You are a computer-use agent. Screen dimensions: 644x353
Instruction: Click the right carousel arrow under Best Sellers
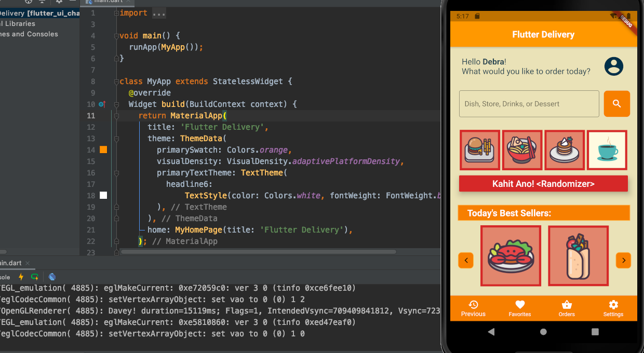[x=623, y=260]
